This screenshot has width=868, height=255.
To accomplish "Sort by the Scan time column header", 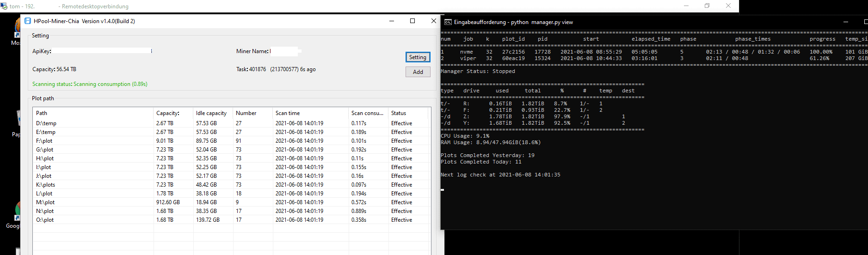I will [x=310, y=113].
